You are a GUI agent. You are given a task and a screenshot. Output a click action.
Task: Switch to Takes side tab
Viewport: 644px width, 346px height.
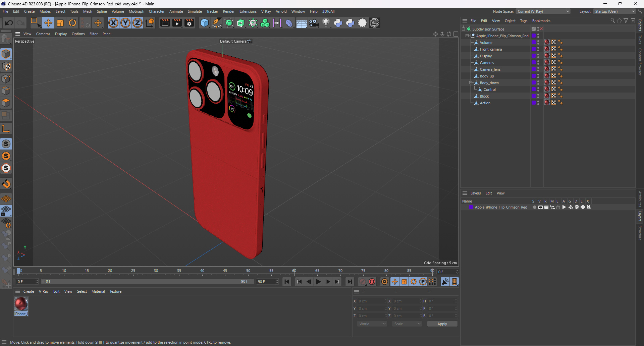[640, 40]
